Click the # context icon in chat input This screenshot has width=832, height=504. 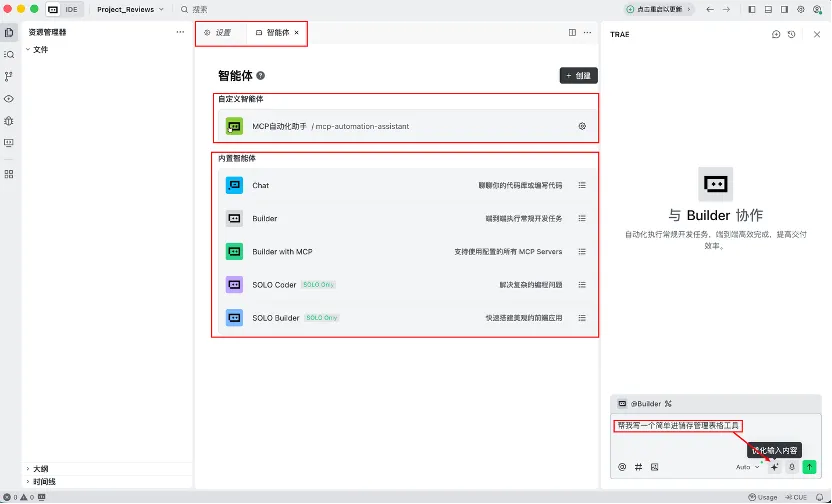coord(638,467)
